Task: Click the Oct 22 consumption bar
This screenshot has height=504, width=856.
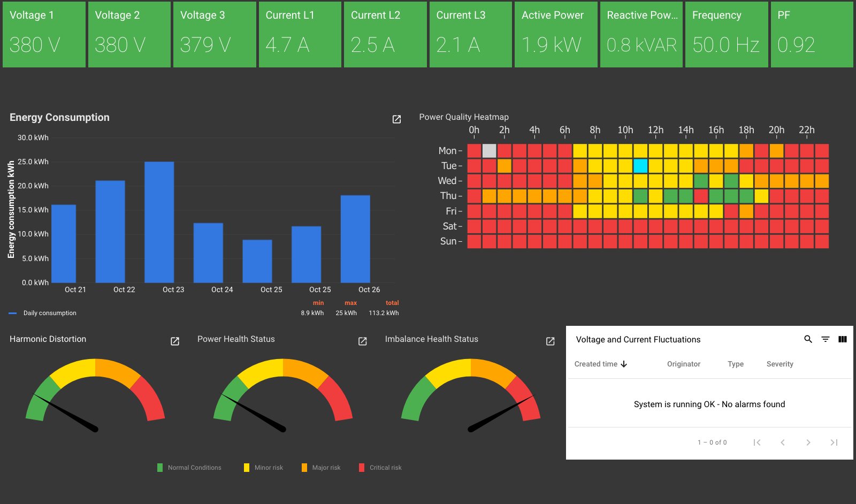Action: 110,232
